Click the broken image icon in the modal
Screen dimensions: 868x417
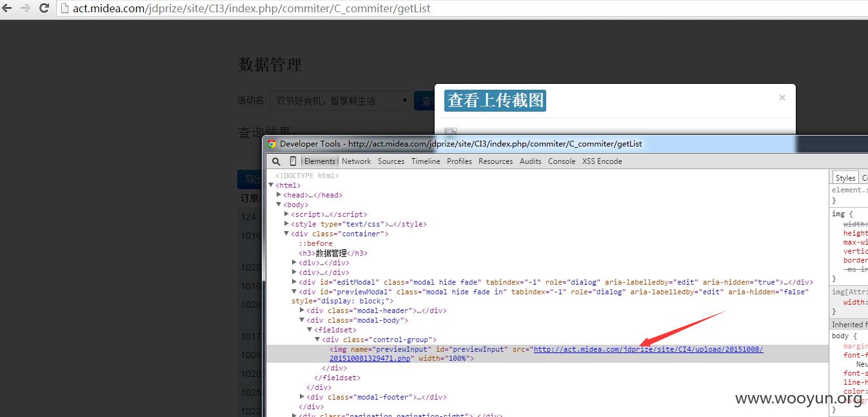451,132
